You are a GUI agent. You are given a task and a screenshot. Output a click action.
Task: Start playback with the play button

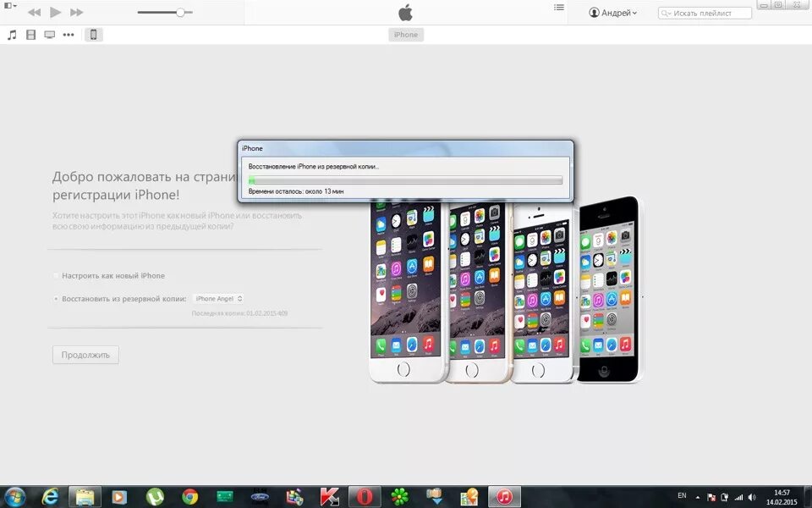click(x=56, y=12)
